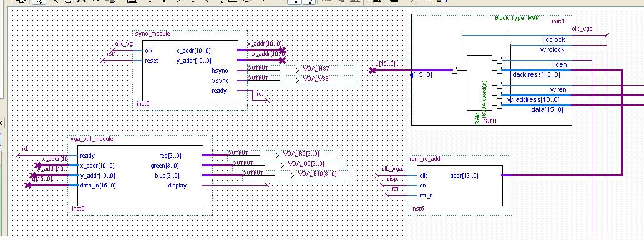Select the rdaddress[13..0] port
The height and width of the screenshot is (240, 644).
point(535,74)
